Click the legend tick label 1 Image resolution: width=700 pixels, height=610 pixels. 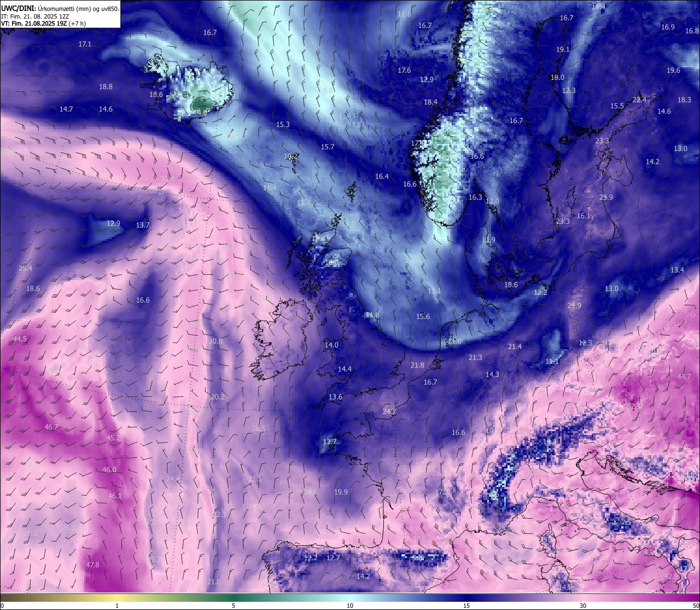point(117,606)
